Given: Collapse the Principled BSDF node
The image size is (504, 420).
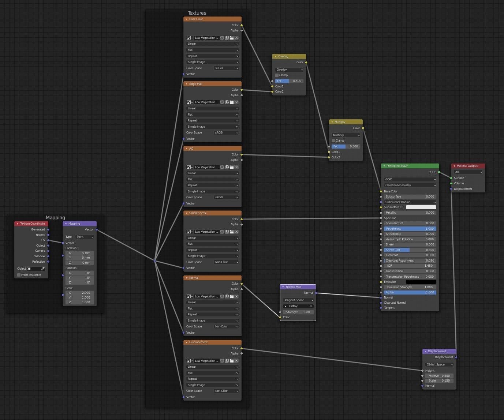Looking at the screenshot, I should [384, 166].
